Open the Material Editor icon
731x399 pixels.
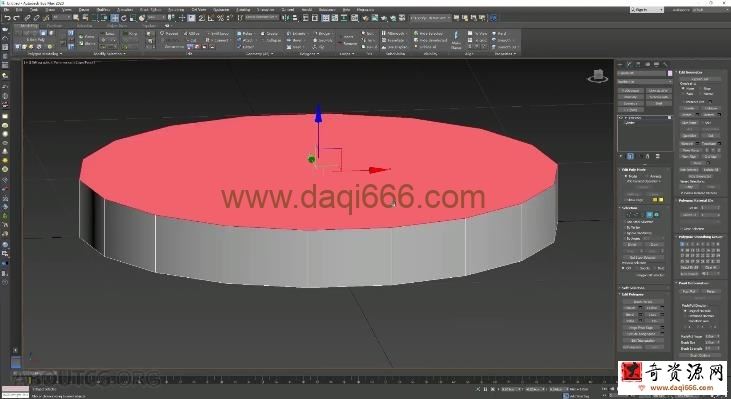click(x=354, y=18)
